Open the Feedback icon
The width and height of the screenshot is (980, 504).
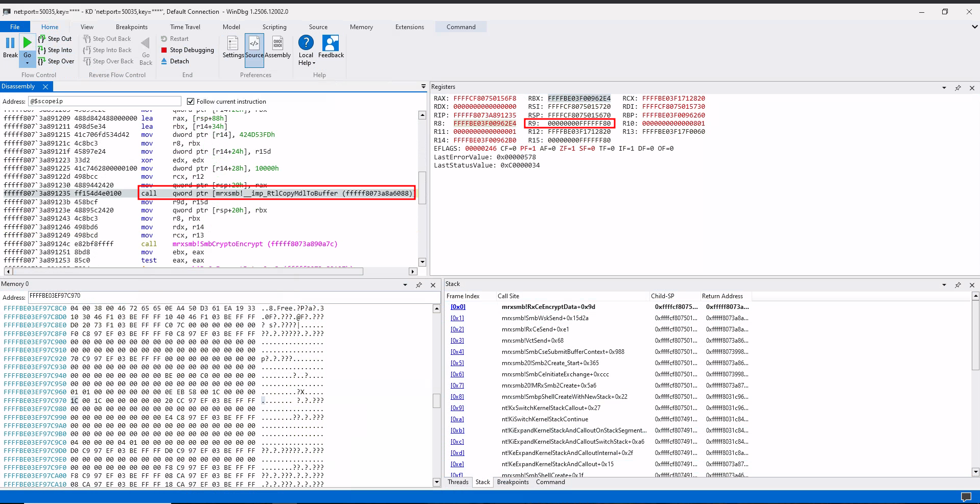click(331, 43)
